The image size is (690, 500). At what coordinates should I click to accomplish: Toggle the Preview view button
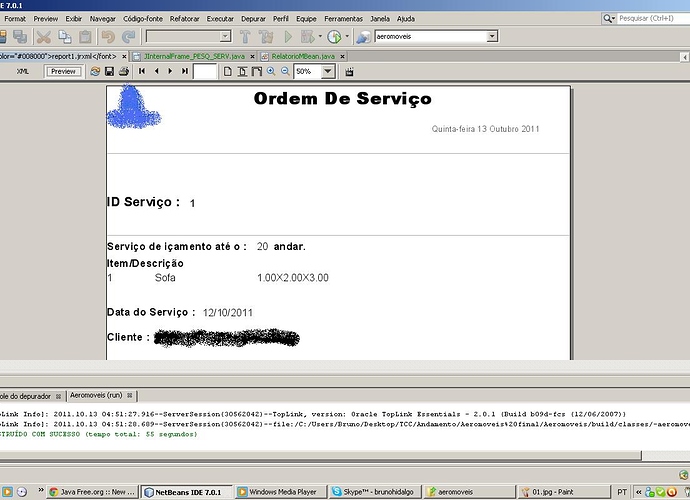63,71
